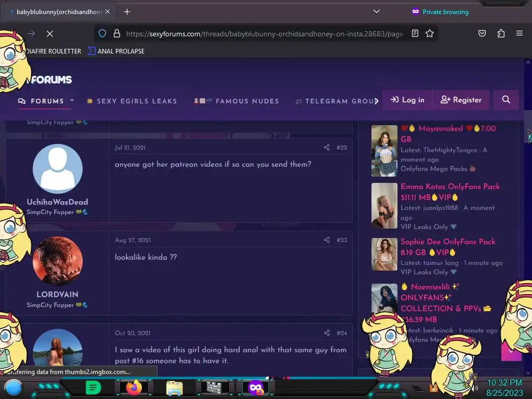Screen dimensions: 532x399
Task: Open Firefox from the taskbar
Action: tap(134, 388)
